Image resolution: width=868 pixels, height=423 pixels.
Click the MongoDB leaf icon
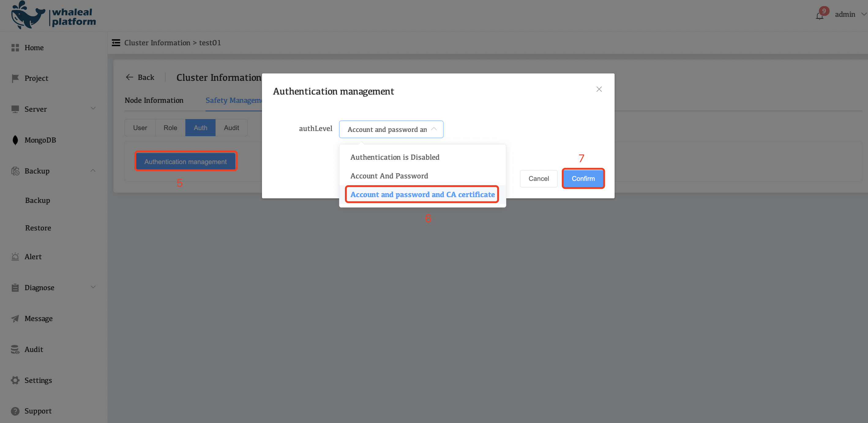pos(15,140)
